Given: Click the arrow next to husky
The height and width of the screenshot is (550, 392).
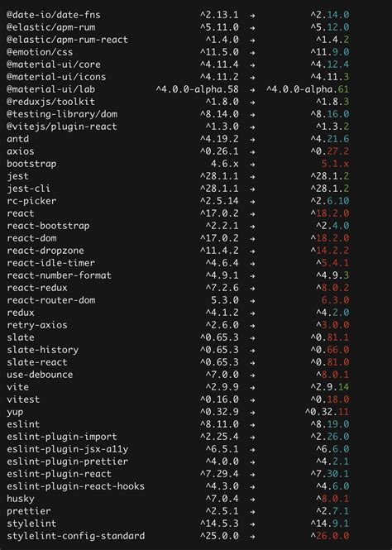Looking at the screenshot, I should pos(252,499).
